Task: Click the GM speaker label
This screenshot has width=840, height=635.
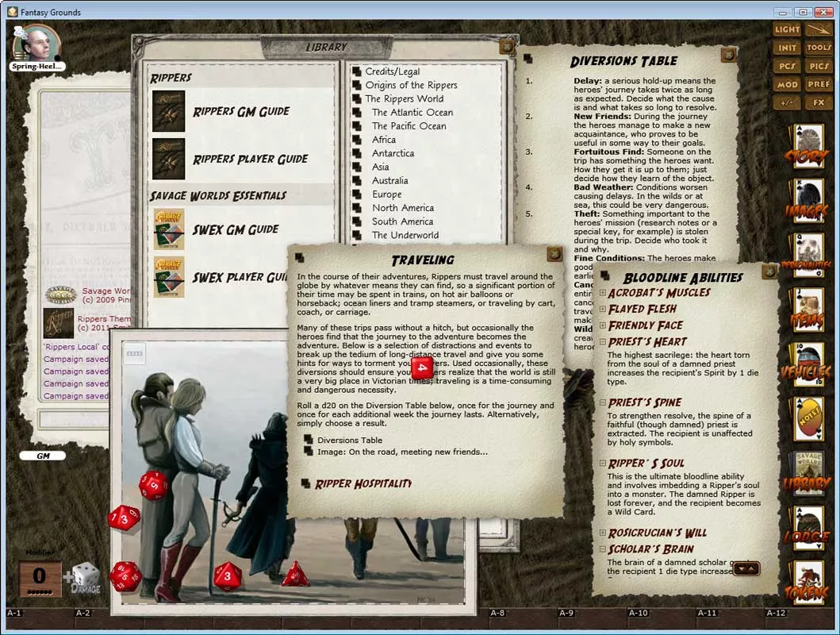Action: tap(43, 456)
